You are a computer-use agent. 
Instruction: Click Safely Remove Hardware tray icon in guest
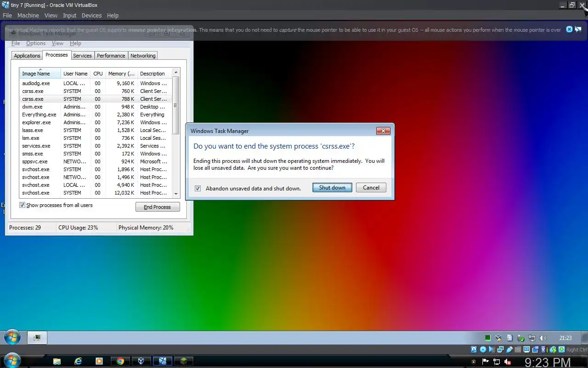(x=521, y=338)
